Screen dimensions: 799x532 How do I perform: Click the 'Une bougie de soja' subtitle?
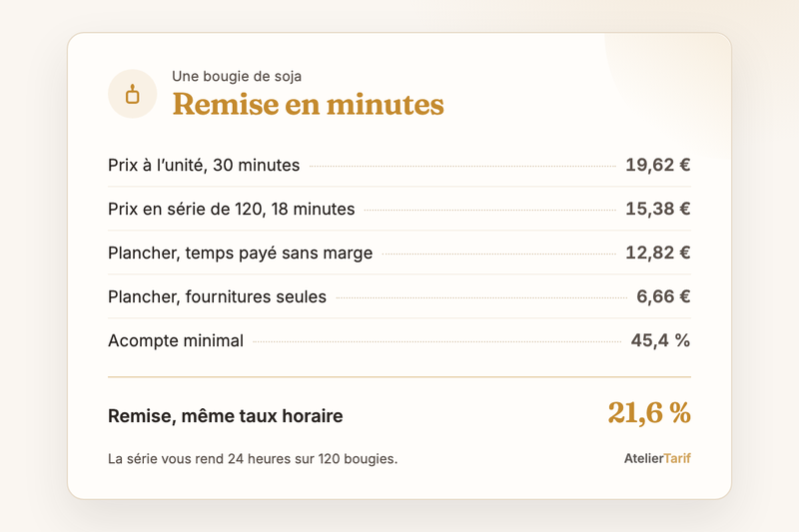pyautogui.click(x=237, y=77)
